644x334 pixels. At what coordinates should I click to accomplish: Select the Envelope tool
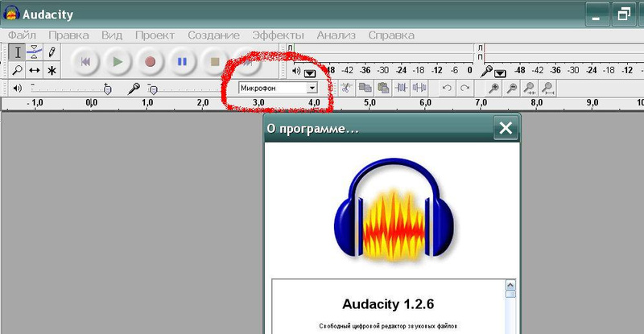[35, 52]
